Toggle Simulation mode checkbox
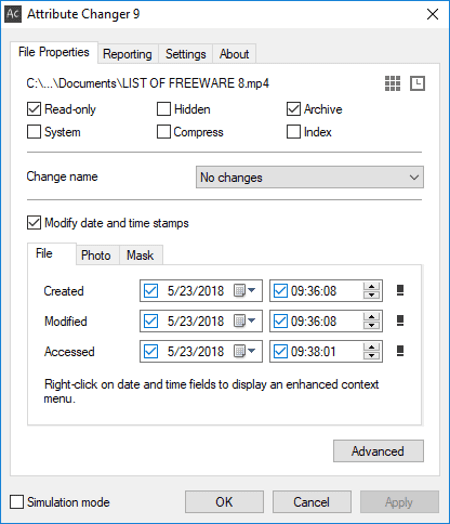This screenshot has height=524, width=450. pos(17,502)
